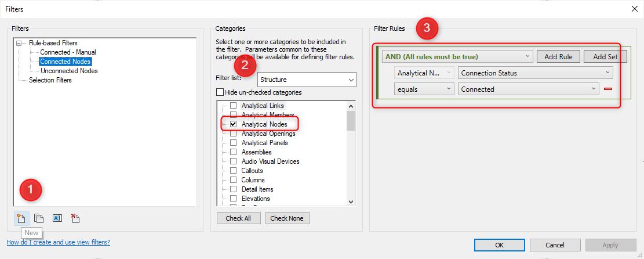Select the Unconnected Nodes filter

69,71
